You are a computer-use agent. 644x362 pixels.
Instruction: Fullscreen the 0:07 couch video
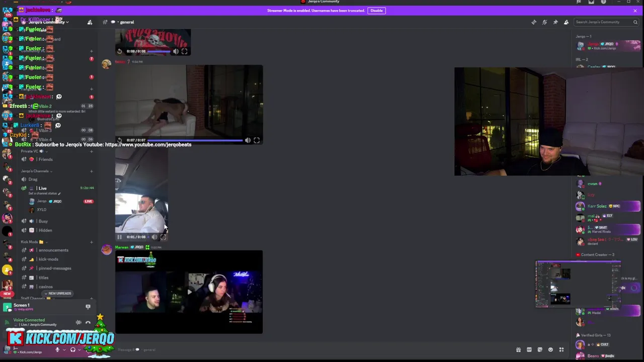click(257, 140)
